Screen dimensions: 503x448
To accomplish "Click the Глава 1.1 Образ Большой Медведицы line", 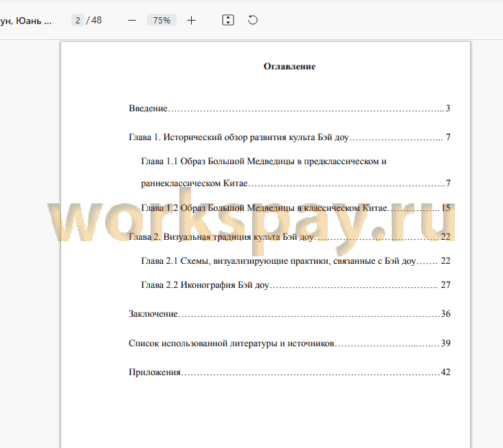I will click(264, 161).
